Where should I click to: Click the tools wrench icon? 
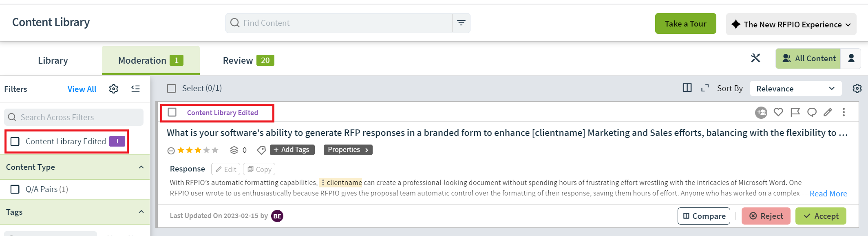755,58
